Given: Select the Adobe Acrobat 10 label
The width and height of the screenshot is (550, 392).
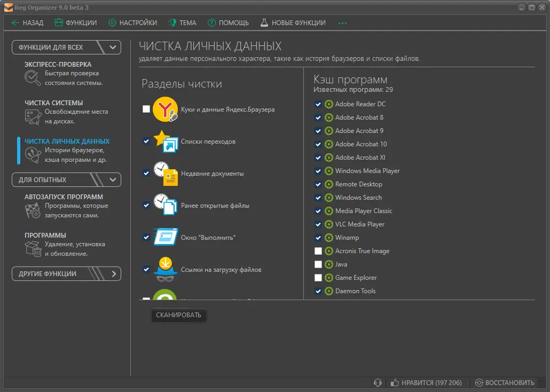Looking at the screenshot, I should 361,144.
